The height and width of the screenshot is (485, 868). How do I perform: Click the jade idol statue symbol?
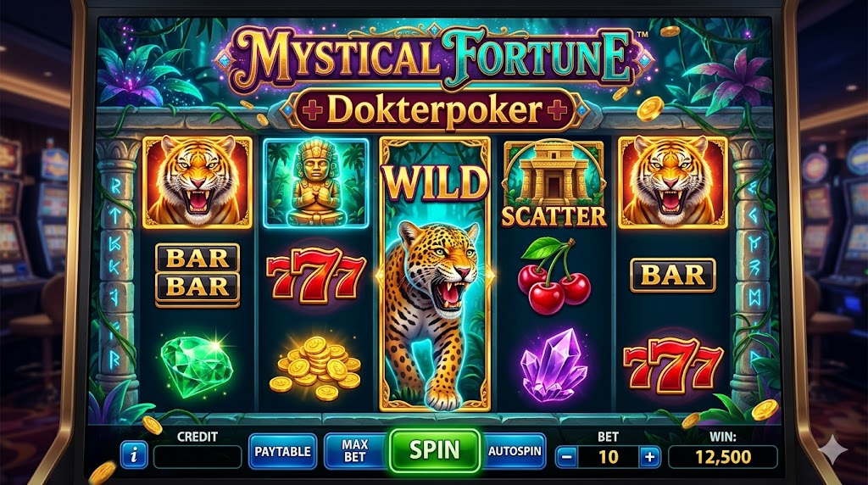(x=315, y=183)
